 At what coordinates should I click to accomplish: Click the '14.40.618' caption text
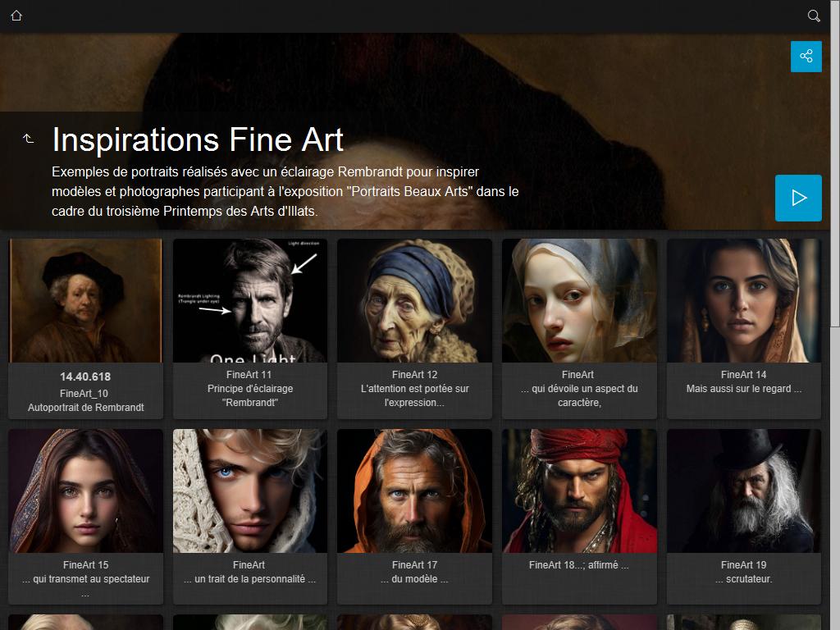point(85,377)
